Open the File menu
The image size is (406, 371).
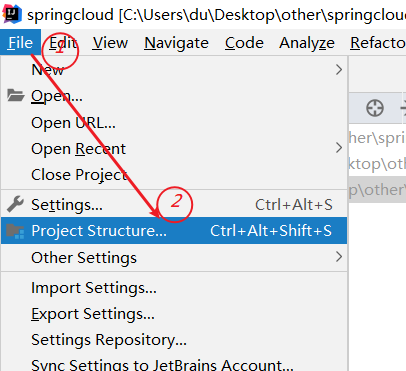pos(21,43)
